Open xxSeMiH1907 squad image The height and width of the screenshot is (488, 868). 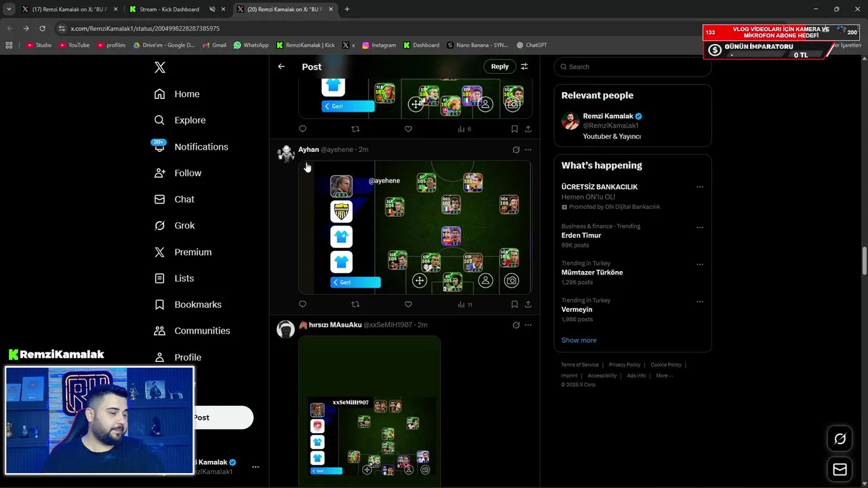click(x=370, y=412)
